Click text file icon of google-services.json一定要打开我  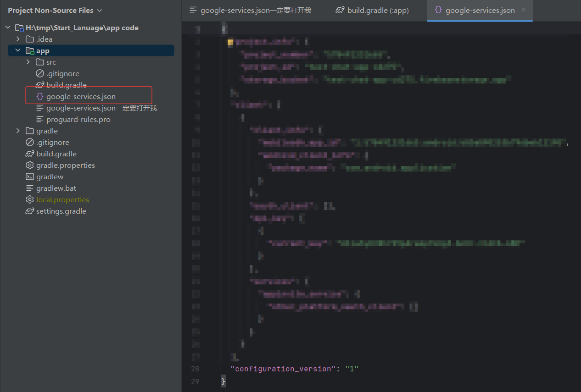coord(40,108)
